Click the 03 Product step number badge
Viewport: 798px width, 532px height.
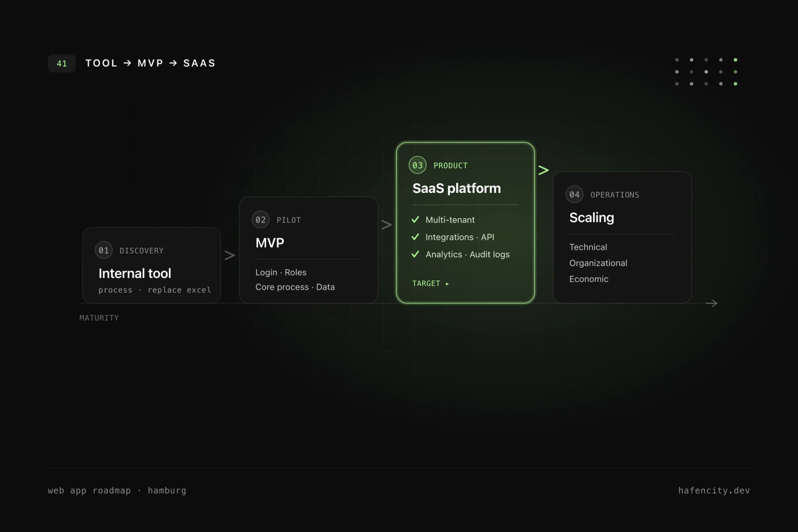[417, 165]
